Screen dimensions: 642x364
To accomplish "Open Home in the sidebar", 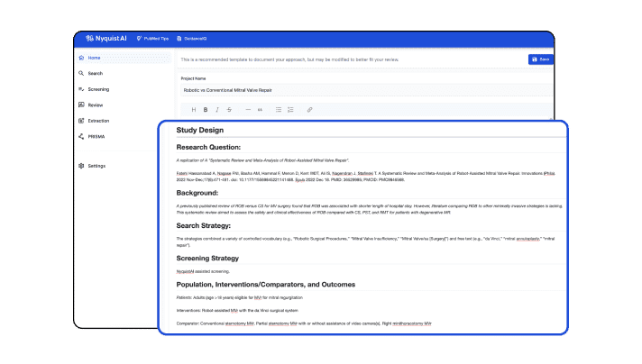I will coord(94,58).
